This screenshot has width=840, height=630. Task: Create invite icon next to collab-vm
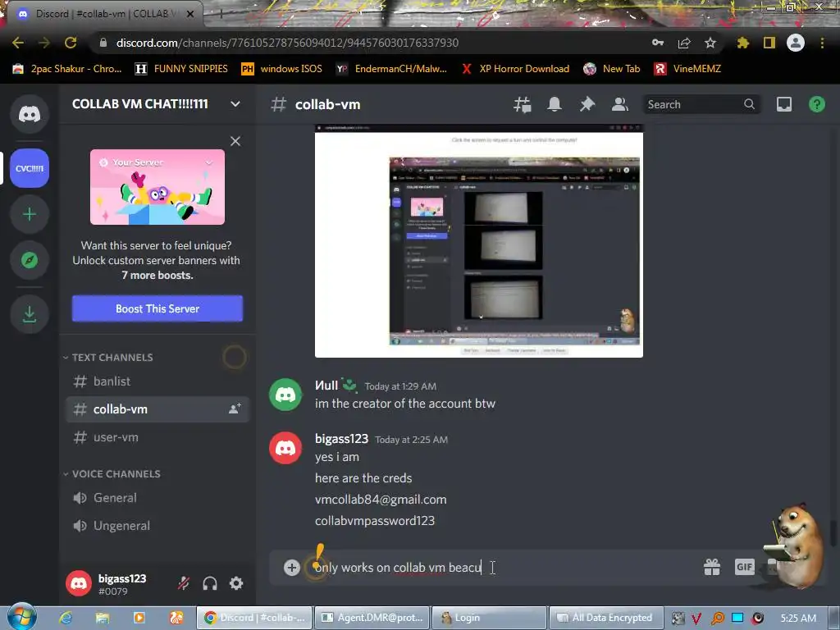[235, 409]
